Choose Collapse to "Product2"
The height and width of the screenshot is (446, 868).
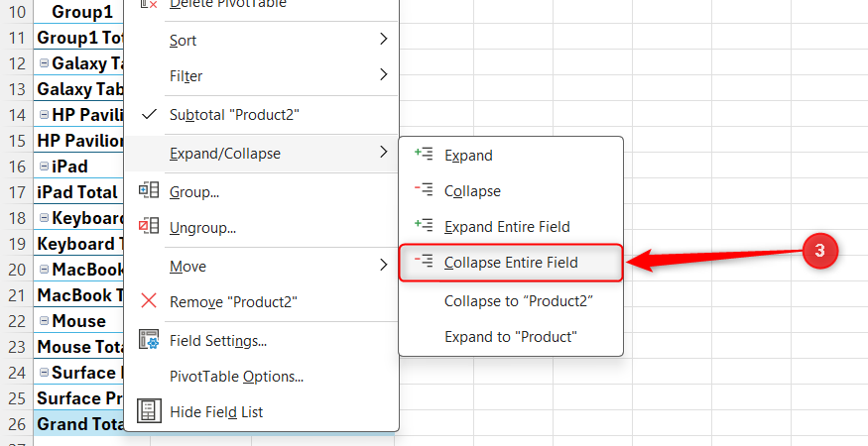point(511,301)
